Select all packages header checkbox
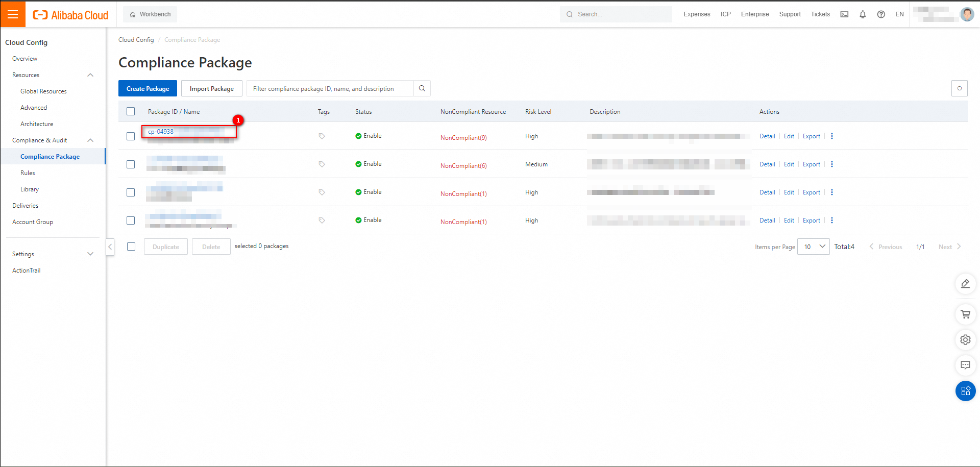Screen dimensions: 980x467 (x=131, y=111)
